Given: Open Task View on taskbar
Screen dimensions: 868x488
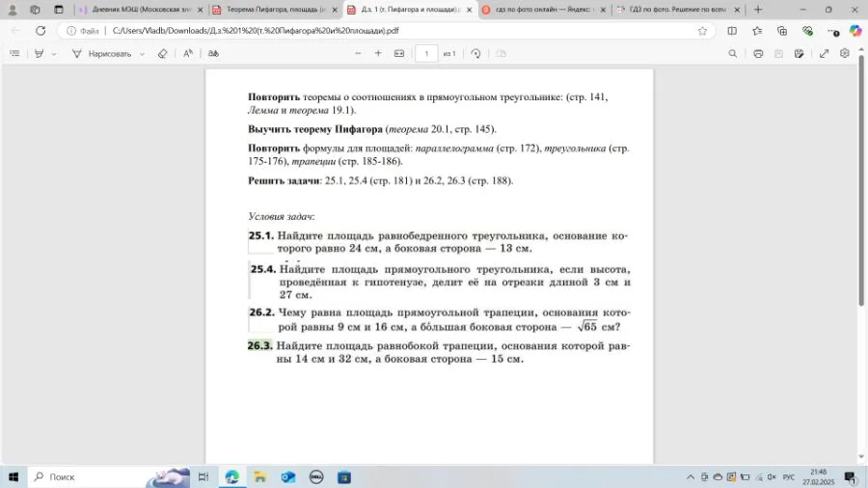Looking at the screenshot, I should click(203, 477).
